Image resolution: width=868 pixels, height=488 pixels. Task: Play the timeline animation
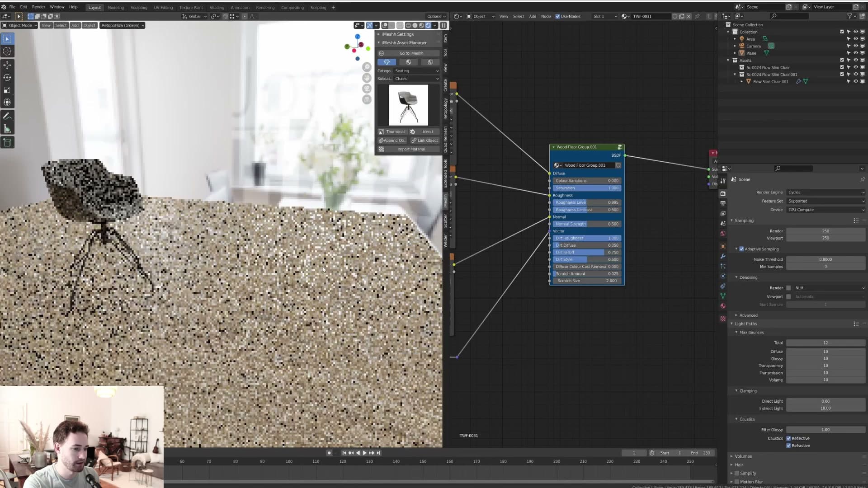tap(364, 453)
